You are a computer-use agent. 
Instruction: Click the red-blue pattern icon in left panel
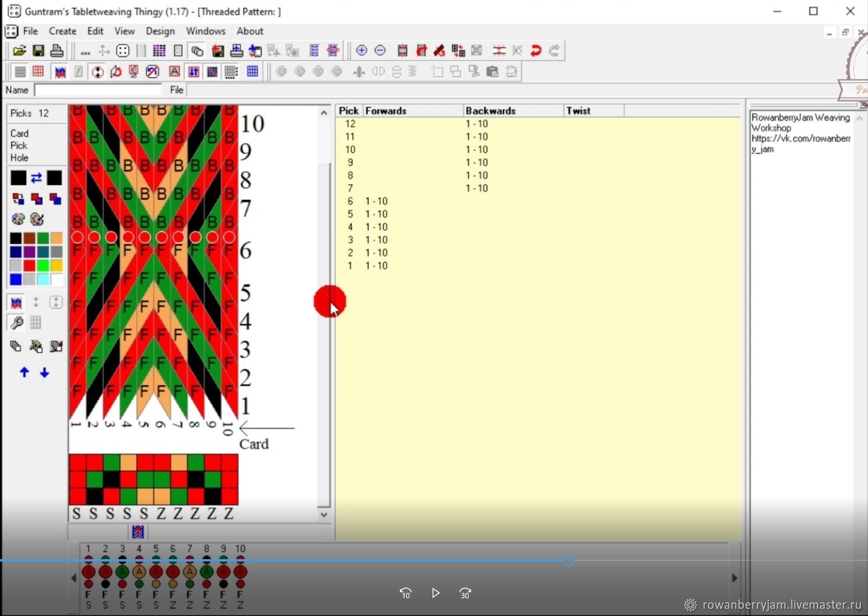17,303
